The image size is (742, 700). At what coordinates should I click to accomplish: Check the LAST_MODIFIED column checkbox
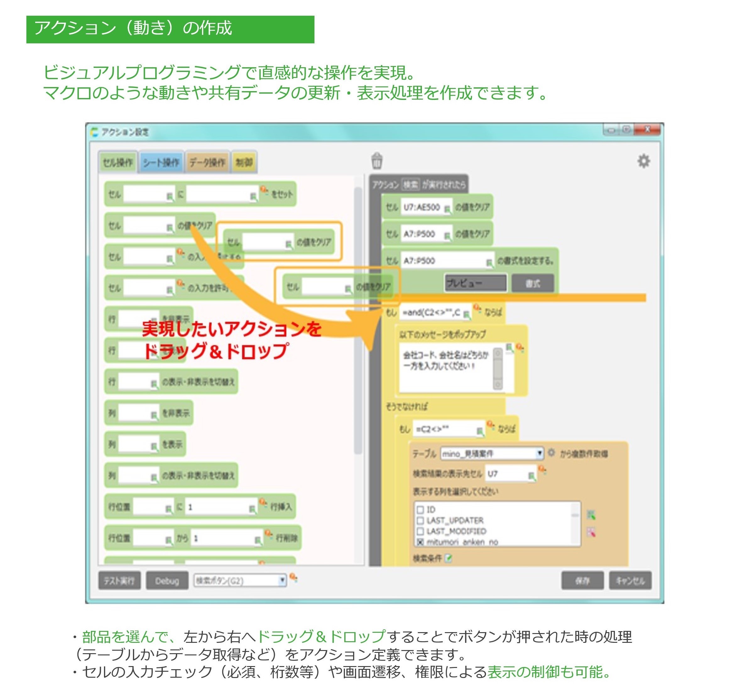click(420, 531)
